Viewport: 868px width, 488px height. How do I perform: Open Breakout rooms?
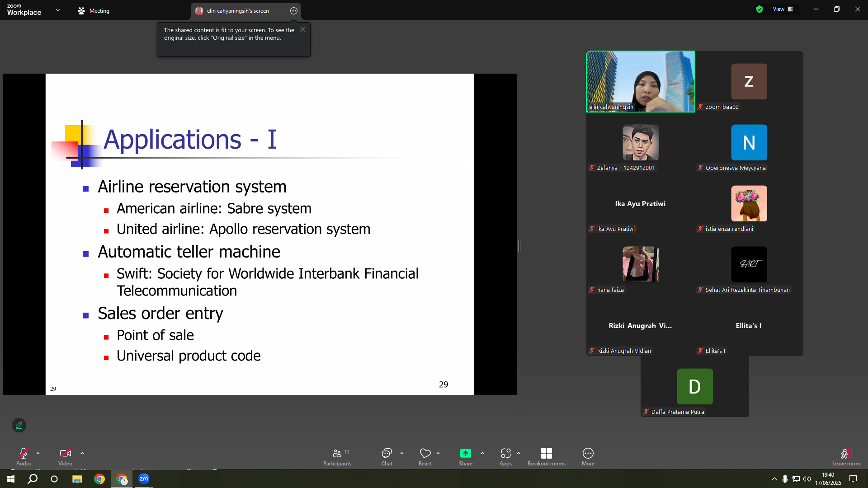(x=547, y=456)
